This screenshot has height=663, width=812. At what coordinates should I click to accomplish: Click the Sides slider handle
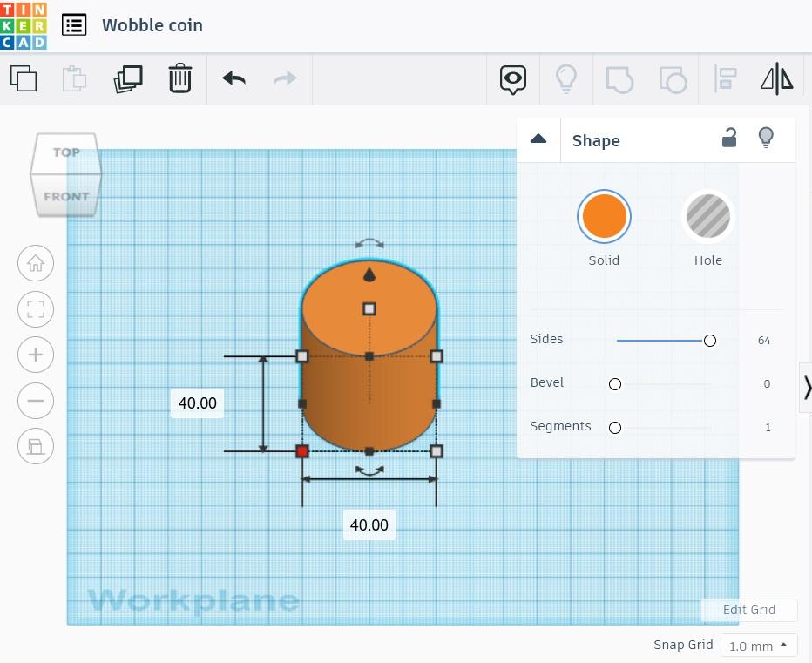point(710,341)
